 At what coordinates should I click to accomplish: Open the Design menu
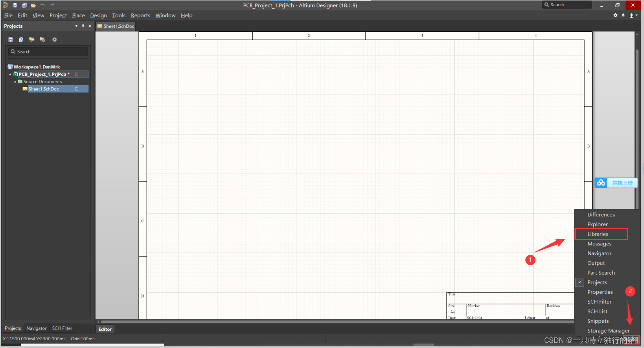click(98, 15)
